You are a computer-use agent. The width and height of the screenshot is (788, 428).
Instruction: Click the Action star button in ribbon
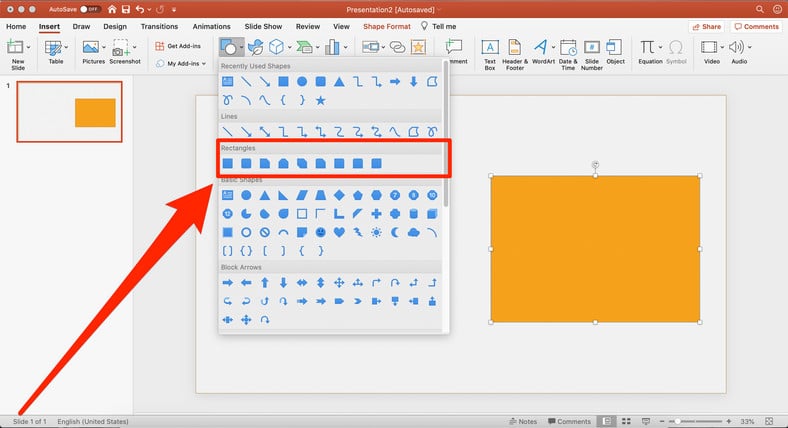(x=418, y=47)
